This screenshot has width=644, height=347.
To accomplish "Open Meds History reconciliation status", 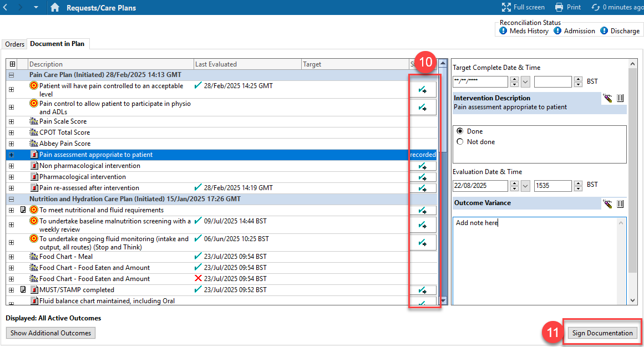I will pyautogui.click(x=524, y=31).
